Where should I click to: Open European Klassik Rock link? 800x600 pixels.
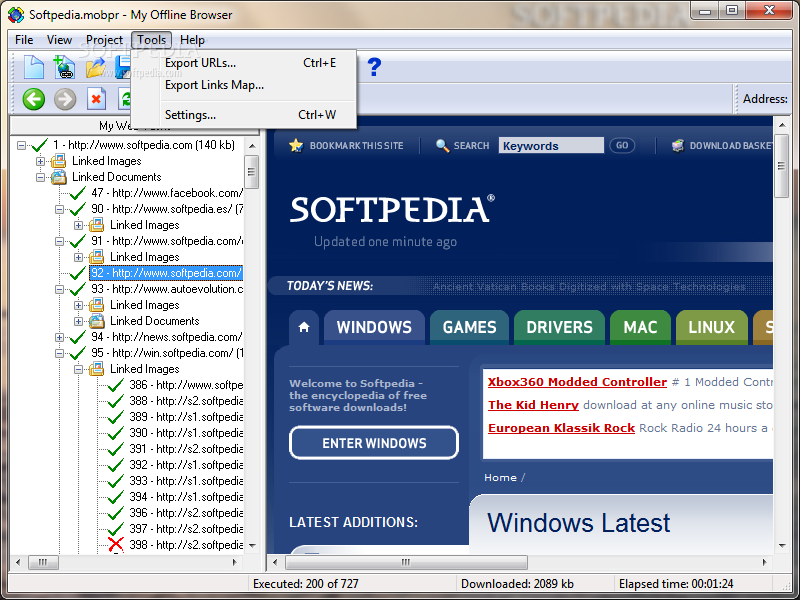tap(561, 428)
